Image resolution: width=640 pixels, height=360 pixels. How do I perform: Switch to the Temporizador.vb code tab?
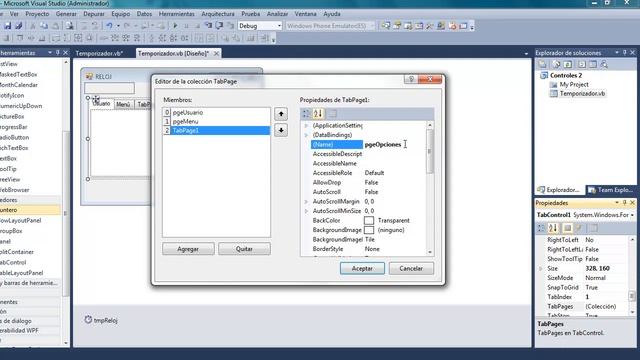99,53
